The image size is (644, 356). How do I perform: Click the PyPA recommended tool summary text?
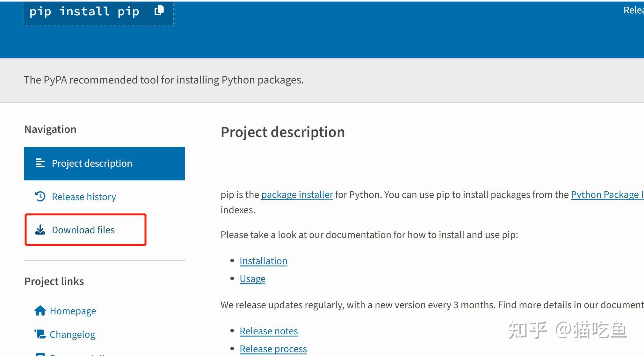pos(164,80)
